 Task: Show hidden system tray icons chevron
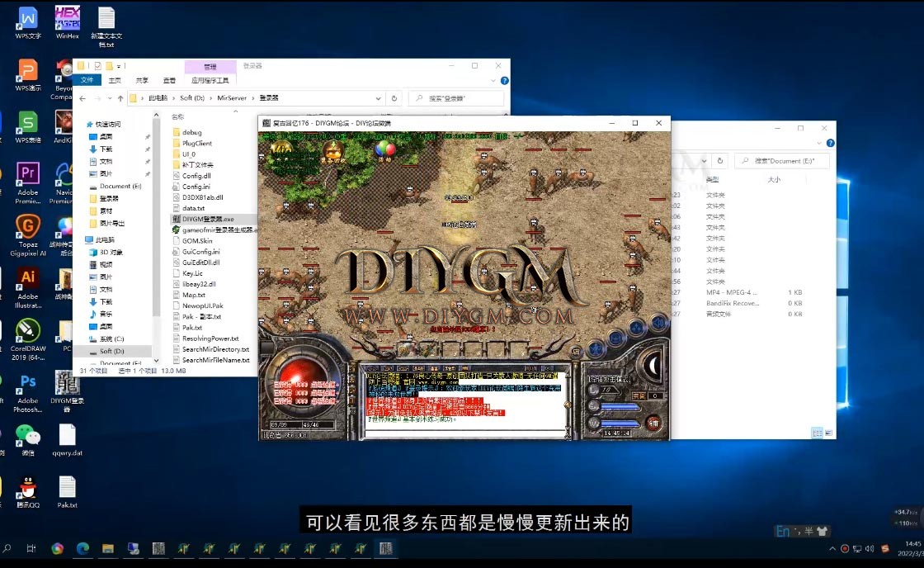[832, 548]
